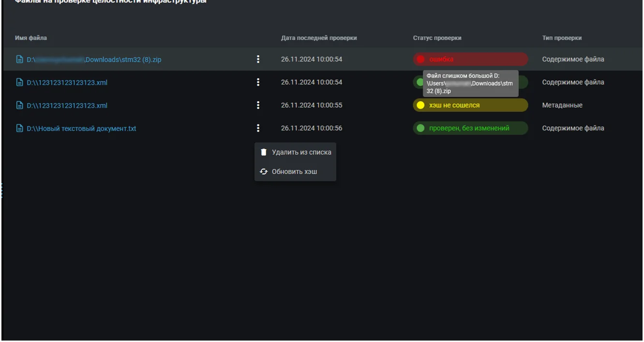Screen dimensions: 644x342
Task: Open the three-dot menu in the Метаданные row
Action: (x=258, y=105)
